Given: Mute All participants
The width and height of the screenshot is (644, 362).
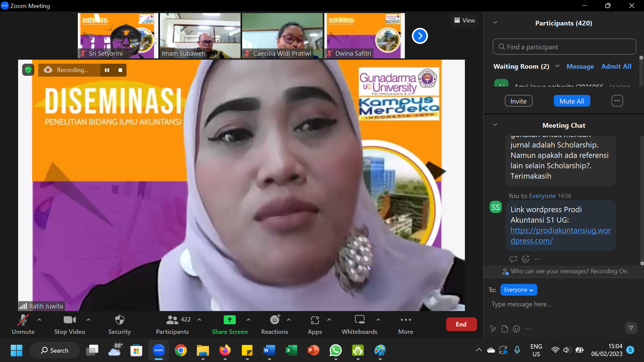Looking at the screenshot, I should [x=572, y=101].
